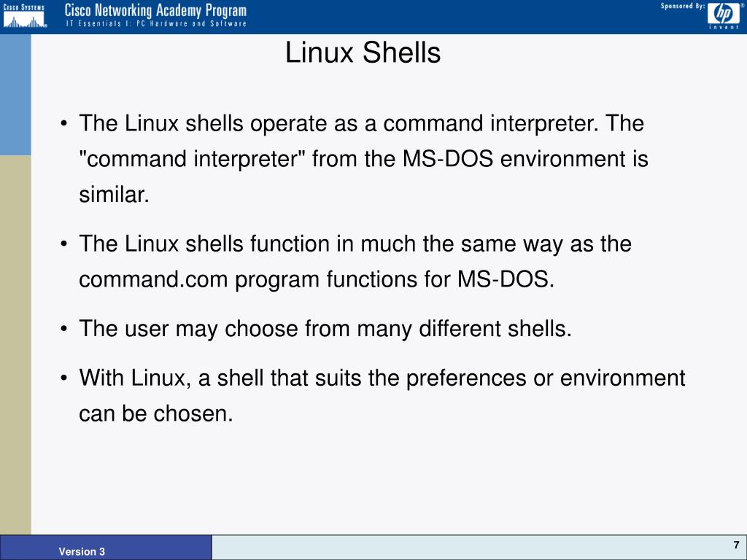The width and height of the screenshot is (747, 560).
Task: Click the With Linux bullet paragraph
Action: point(373,396)
